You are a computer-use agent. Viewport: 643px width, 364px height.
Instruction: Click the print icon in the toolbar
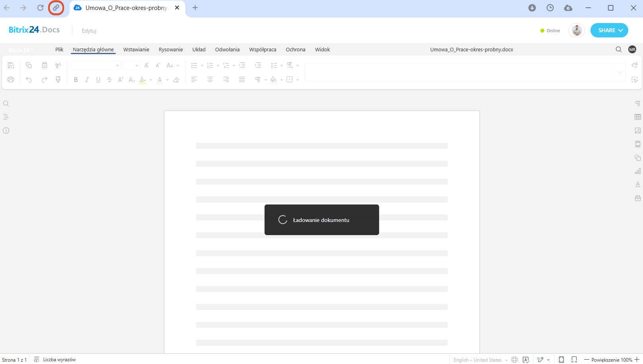click(11, 80)
